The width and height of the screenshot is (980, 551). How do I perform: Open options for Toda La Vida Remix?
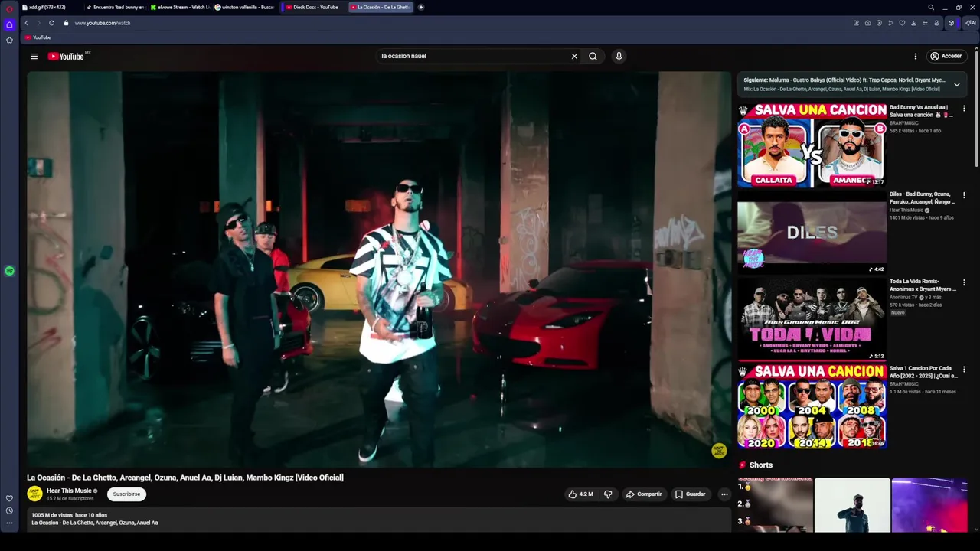point(964,282)
